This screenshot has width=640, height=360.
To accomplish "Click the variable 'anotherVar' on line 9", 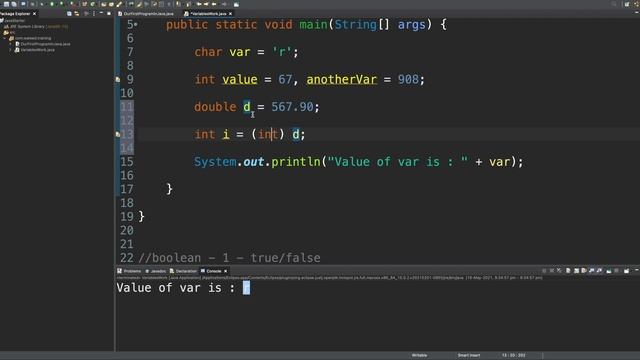I will tap(342, 79).
